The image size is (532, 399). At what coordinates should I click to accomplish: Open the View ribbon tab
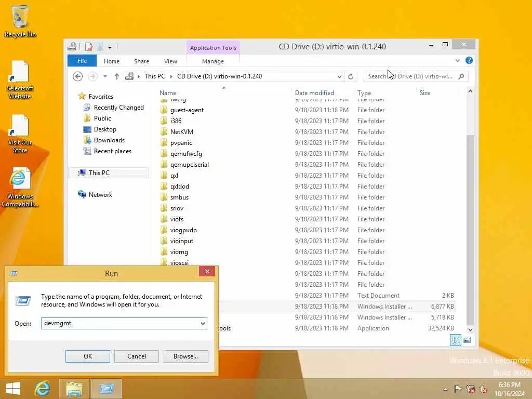pyautogui.click(x=170, y=61)
